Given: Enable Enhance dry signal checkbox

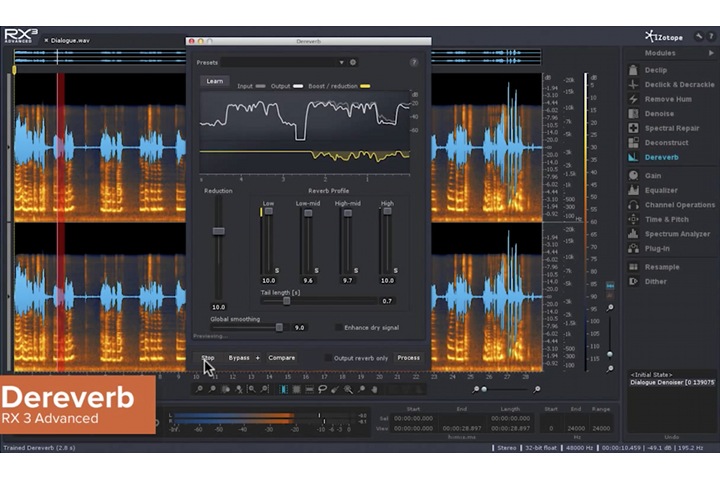Looking at the screenshot, I should [339, 328].
